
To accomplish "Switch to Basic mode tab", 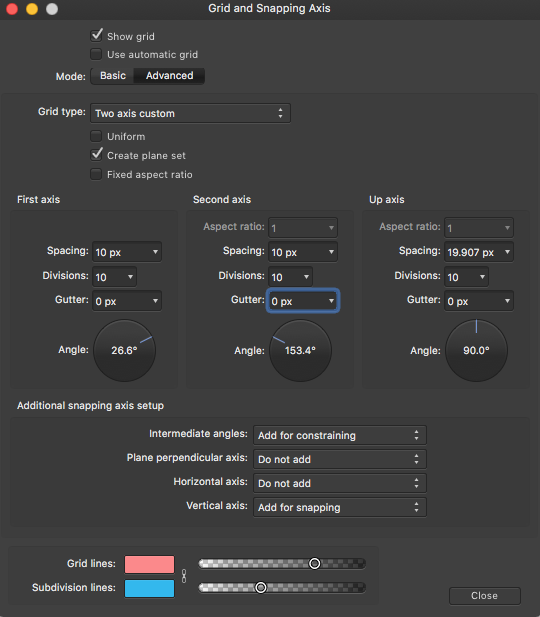I will tap(113, 76).
